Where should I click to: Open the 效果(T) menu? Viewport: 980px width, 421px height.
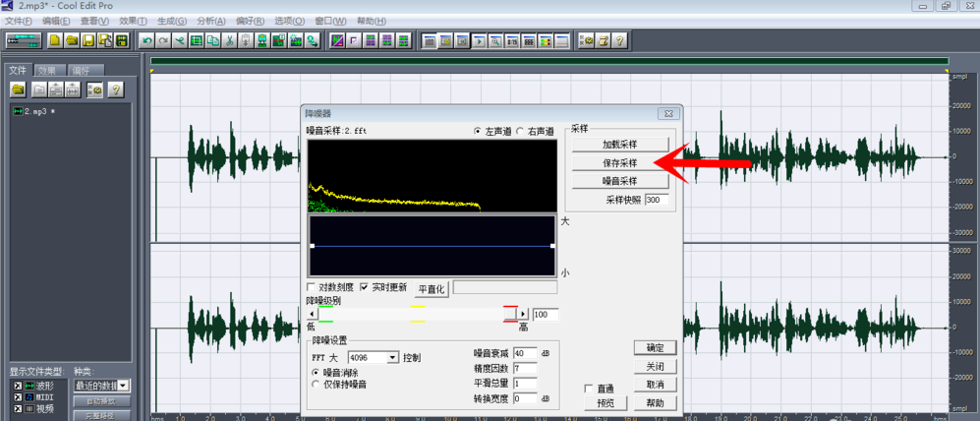(x=133, y=21)
